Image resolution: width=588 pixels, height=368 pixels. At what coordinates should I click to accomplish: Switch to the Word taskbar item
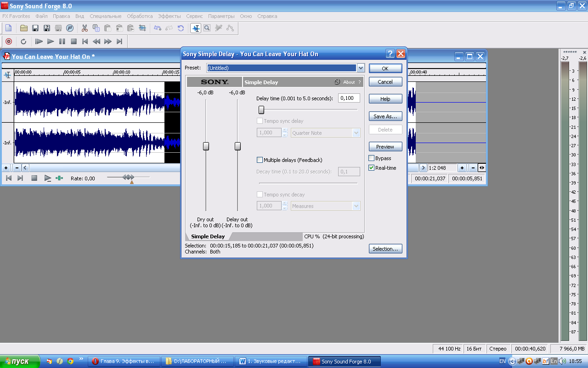272,361
